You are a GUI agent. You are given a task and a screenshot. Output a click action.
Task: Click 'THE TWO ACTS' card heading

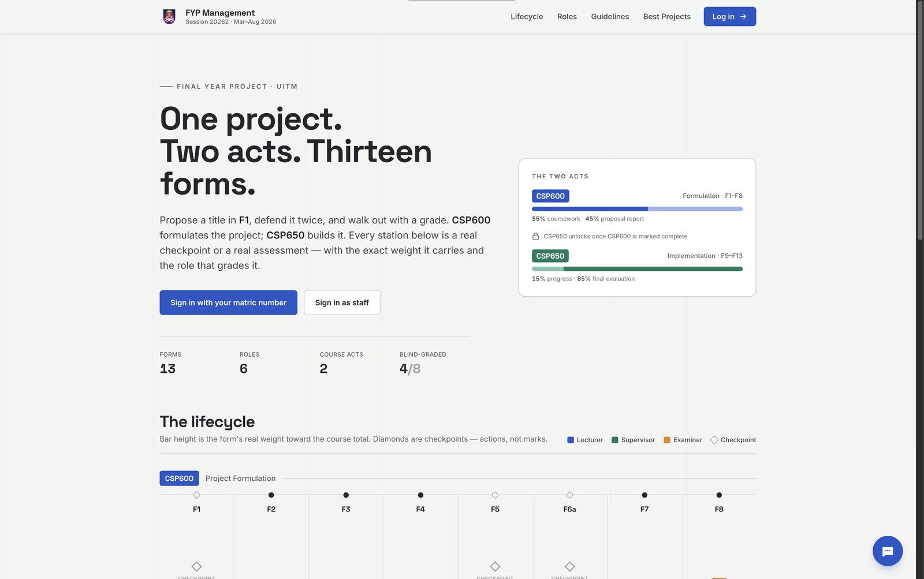pyautogui.click(x=560, y=177)
